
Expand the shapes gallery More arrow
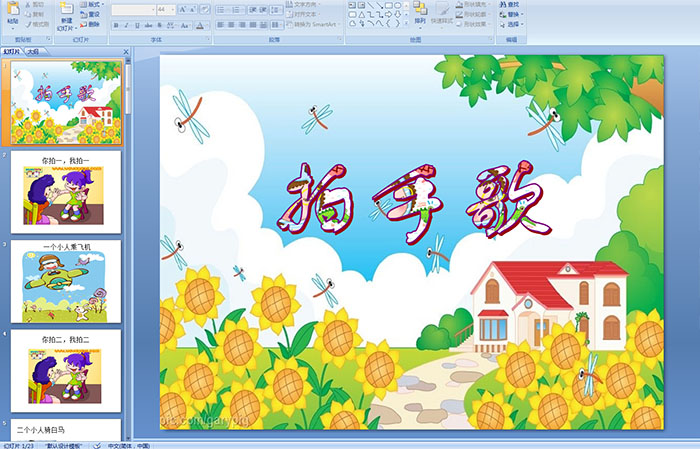pyautogui.click(x=406, y=22)
